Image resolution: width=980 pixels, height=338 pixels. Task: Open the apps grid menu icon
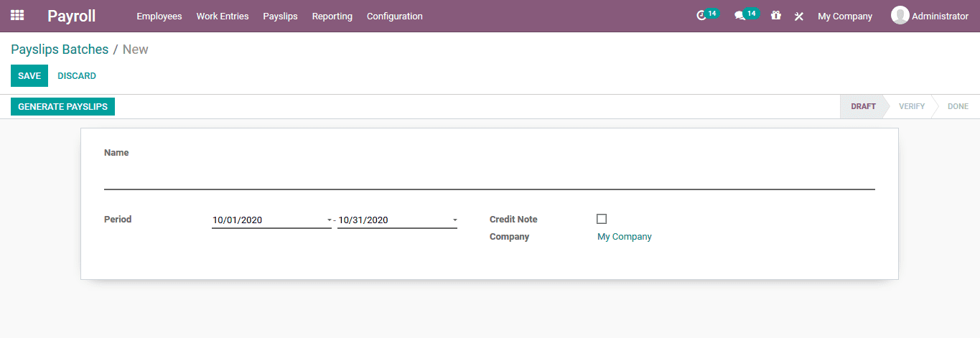(x=17, y=15)
